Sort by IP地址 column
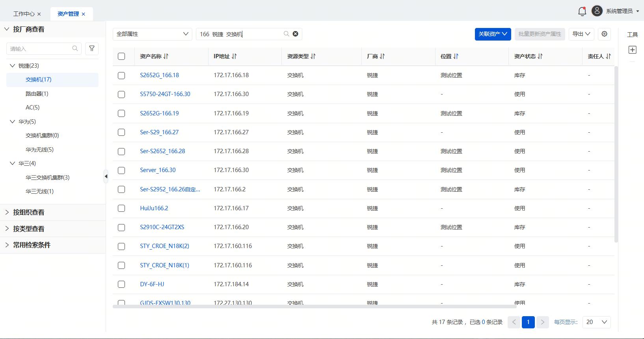The height and width of the screenshot is (339, 644). tap(234, 56)
